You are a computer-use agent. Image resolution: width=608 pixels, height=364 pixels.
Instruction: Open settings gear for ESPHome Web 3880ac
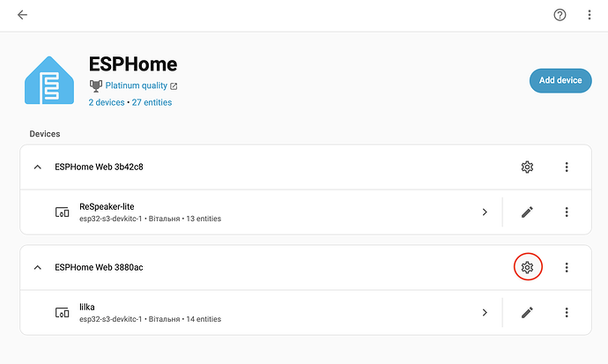[x=527, y=267]
